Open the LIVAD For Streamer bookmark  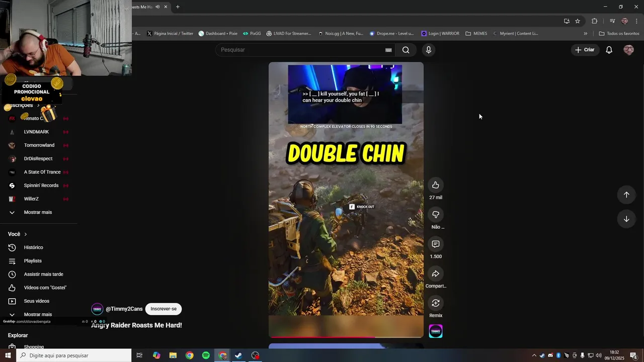click(x=289, y=34)
